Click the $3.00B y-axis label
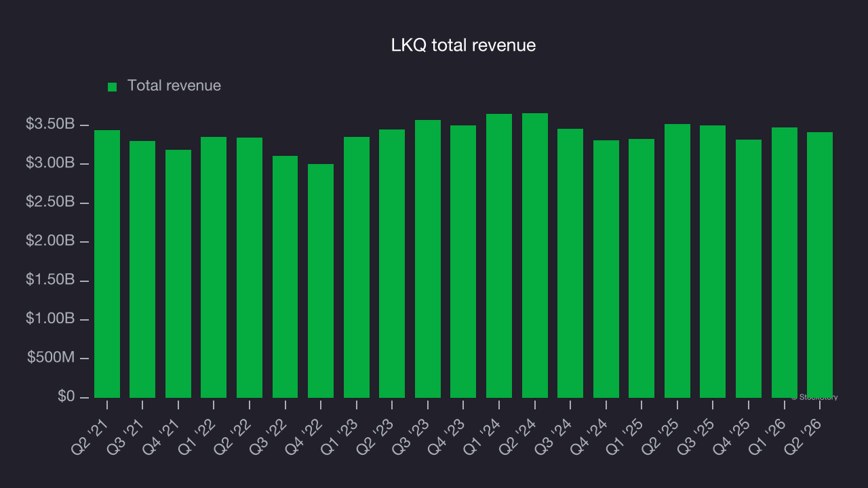This screenshot has width=868, height=488. tap(50, 163)
